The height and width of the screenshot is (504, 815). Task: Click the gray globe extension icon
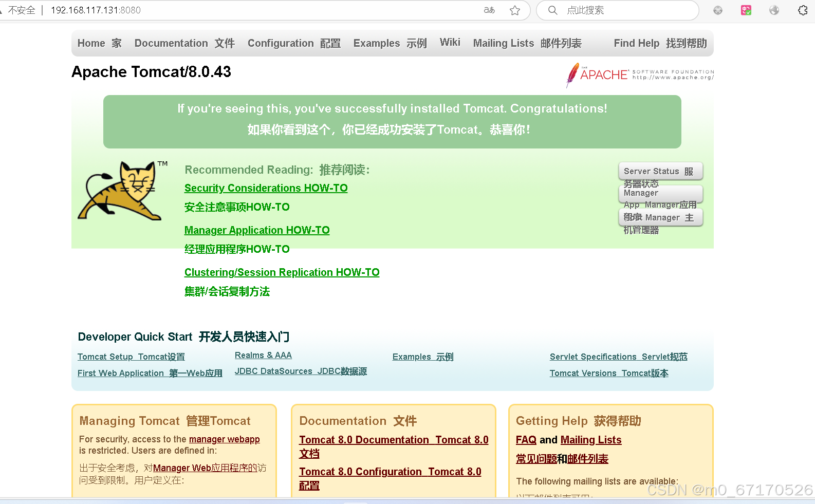[774, 10]
